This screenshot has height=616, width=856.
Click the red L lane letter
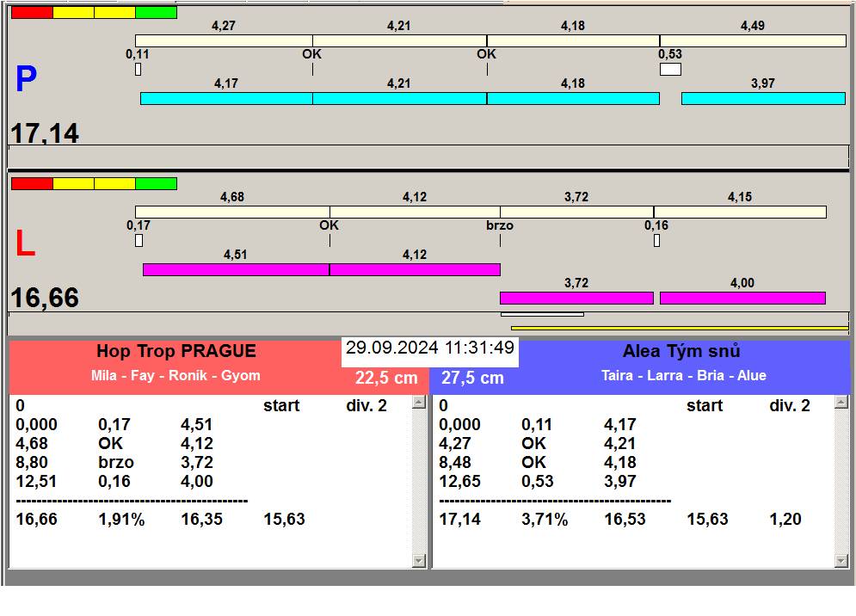click(26, 245)
